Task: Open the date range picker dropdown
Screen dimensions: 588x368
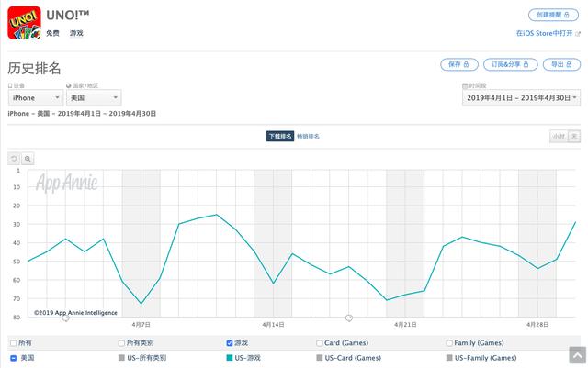Action: [522, 97]
